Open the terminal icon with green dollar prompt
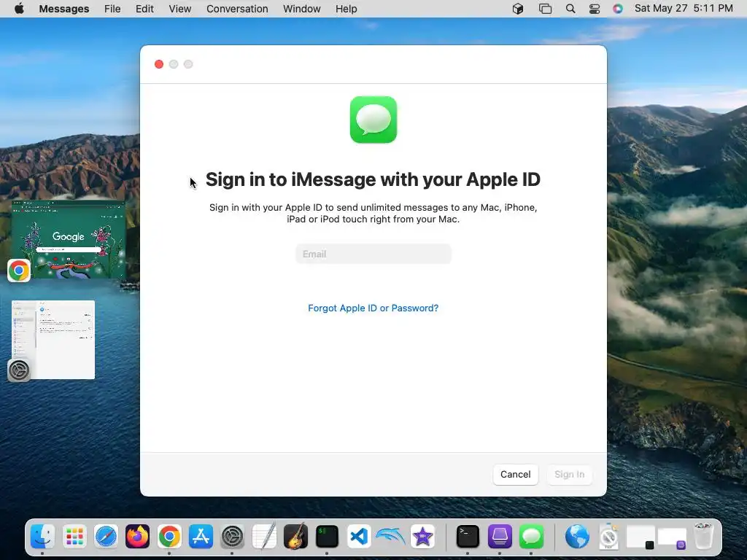The image size is (747, 560). pyautogui.click(x=327, y=537)
